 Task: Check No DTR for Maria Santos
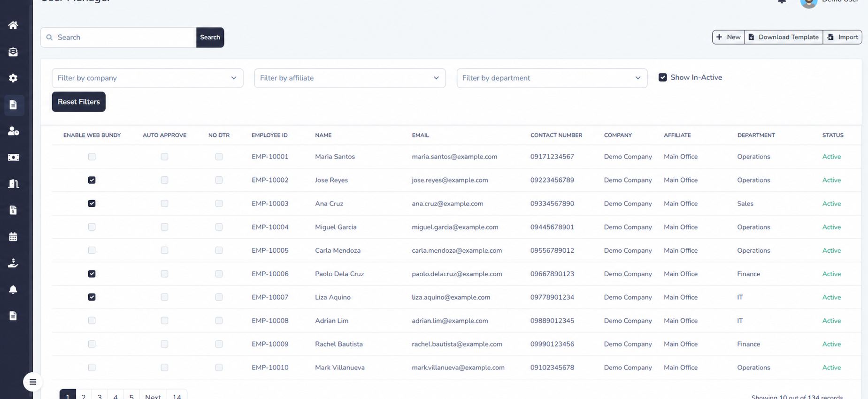(219, 157)
